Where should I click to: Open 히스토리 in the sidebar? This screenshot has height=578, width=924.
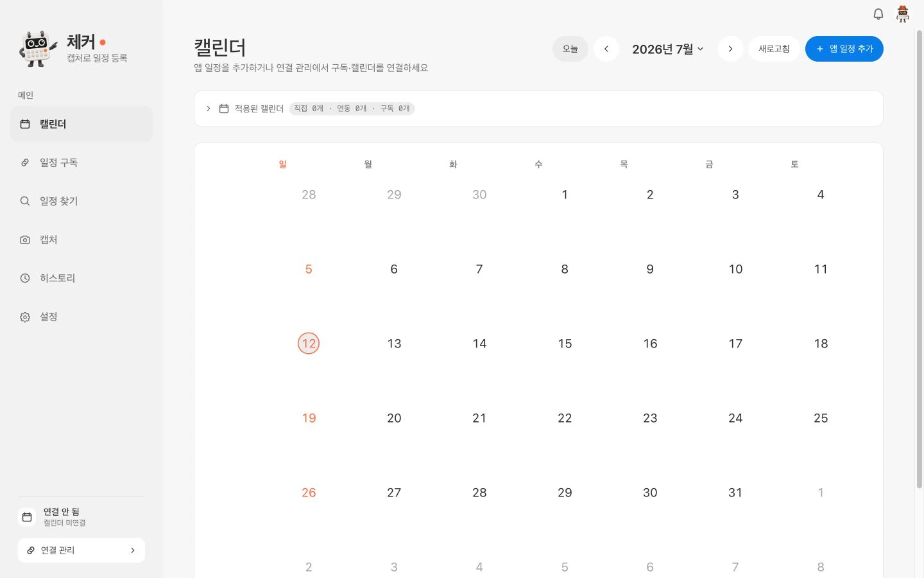(x=81, y=278)
